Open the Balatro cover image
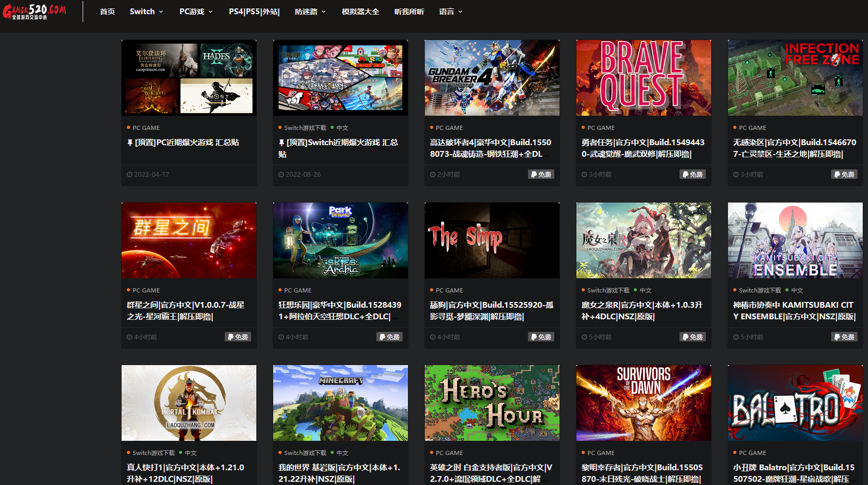The image size is (868, 485). coord(795,403)
